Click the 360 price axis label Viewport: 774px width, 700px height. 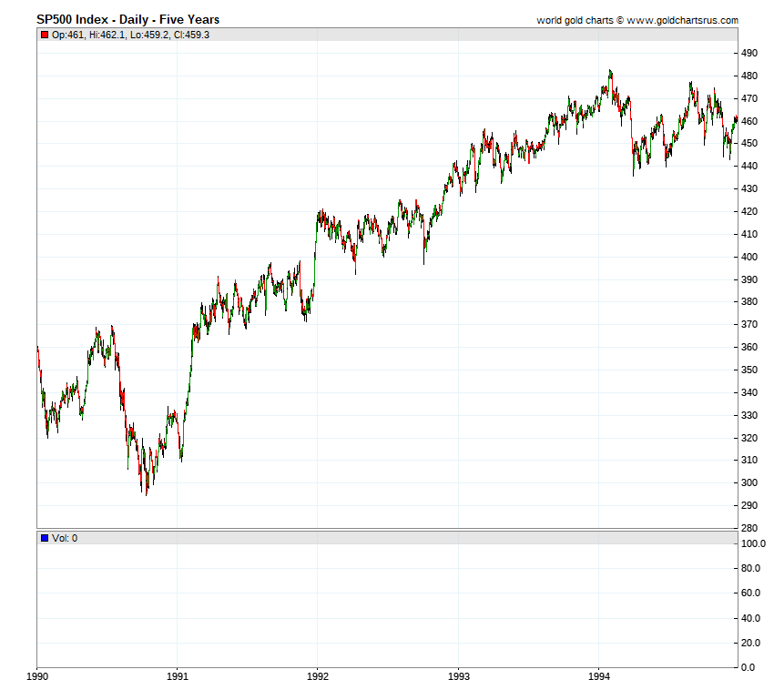tap(749, 348)
